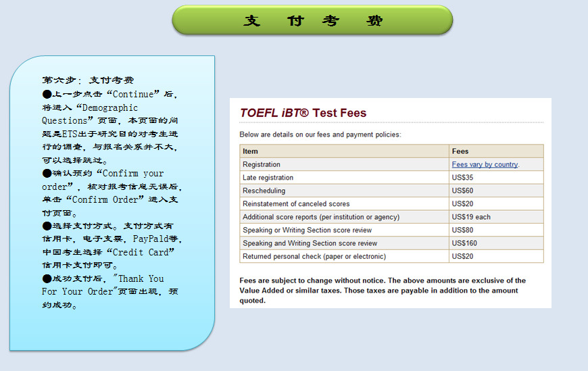Click the 'TOEFL iBT Test Fees' heading
Screen dimensions: 588x371
coord(303,113)
